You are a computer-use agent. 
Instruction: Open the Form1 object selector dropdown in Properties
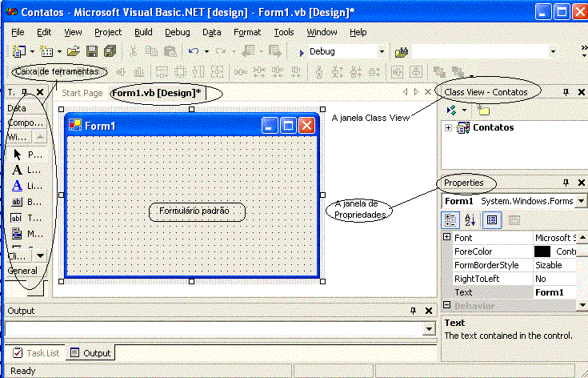click(581, 202)
